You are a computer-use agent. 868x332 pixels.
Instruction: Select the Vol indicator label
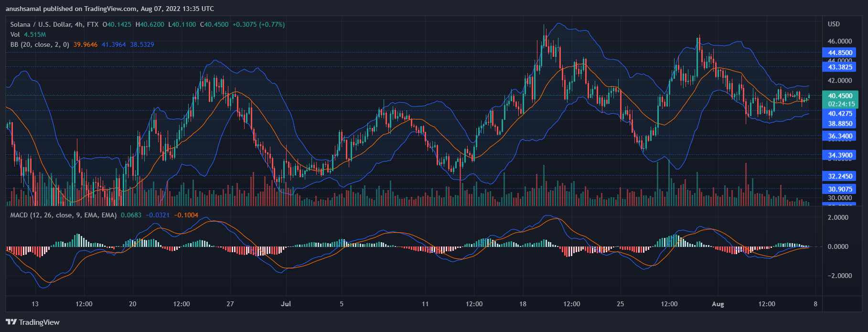tap(15, 34)
